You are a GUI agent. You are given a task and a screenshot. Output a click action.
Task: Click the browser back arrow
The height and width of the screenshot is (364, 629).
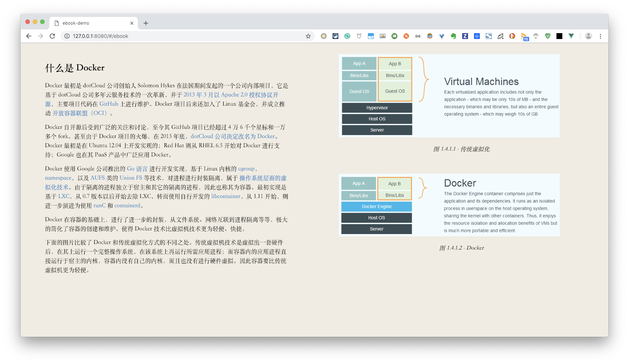pos(29,36)
